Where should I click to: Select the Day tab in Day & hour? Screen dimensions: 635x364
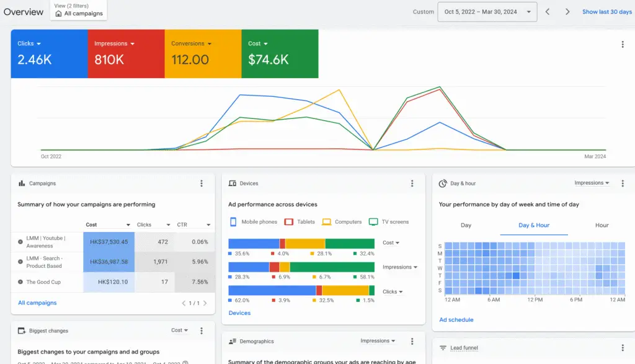click(466, 225)
